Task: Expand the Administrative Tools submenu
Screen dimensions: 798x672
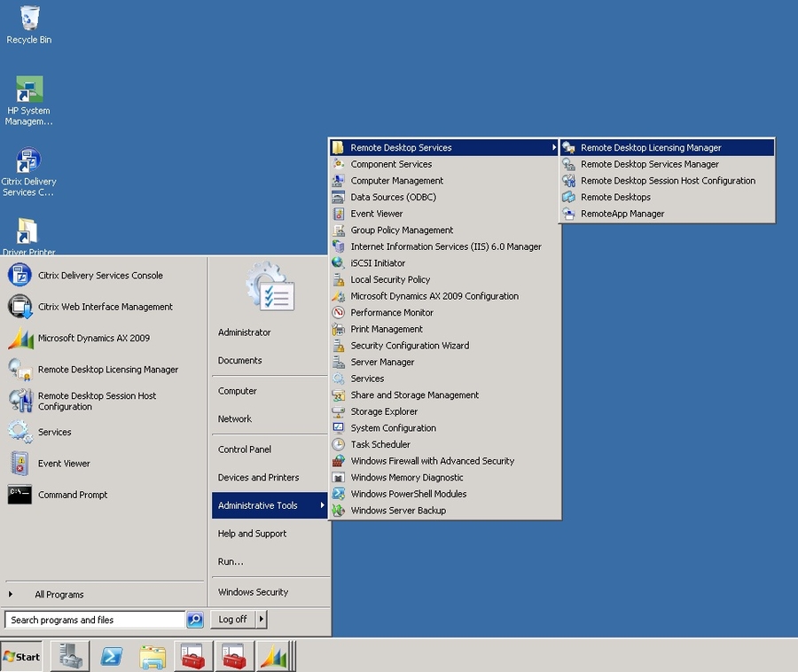Action: point(270,505)
